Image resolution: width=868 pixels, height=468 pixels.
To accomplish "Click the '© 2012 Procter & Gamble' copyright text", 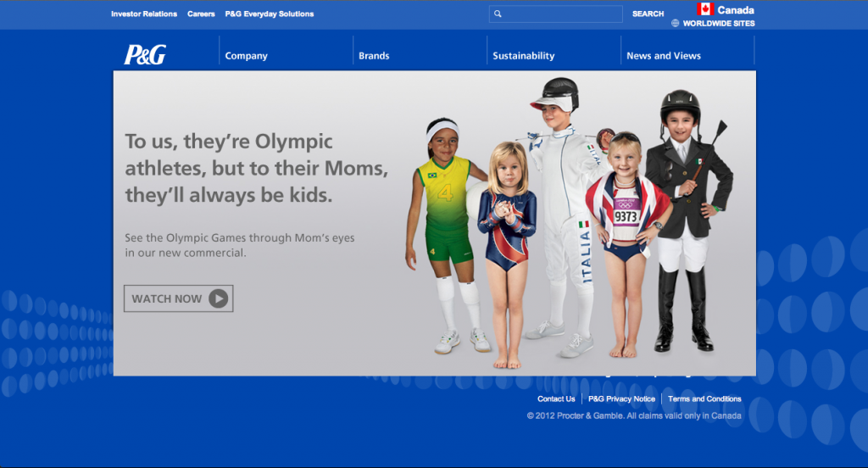I will tap(634, 416).
